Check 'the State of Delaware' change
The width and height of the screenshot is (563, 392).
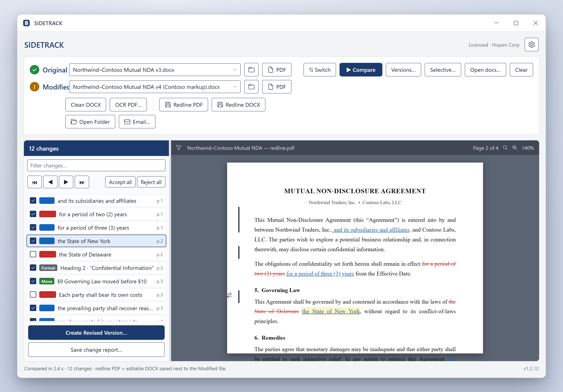(x=33, y=254)
